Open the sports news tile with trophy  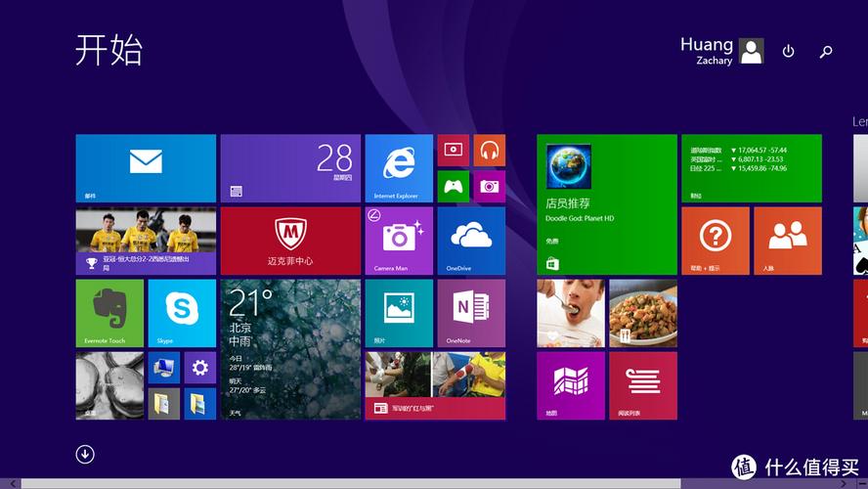(x=146, y=241)
